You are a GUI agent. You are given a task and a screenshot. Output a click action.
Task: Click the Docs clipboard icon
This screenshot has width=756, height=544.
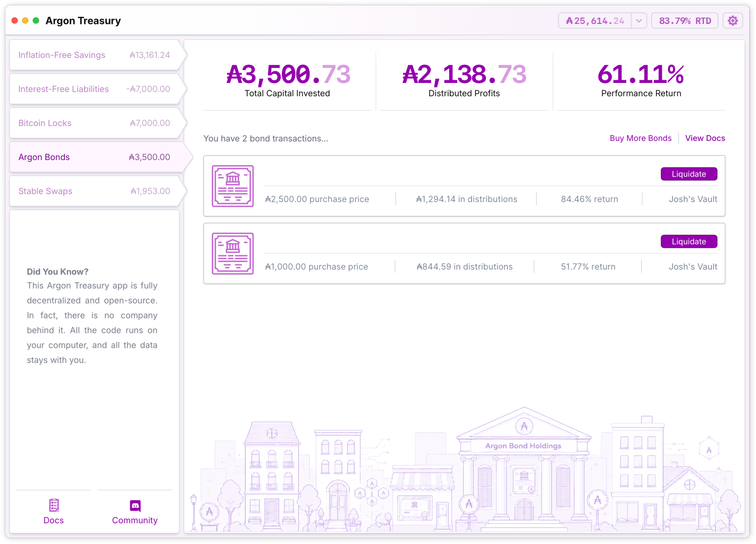[x=54, y=505]
